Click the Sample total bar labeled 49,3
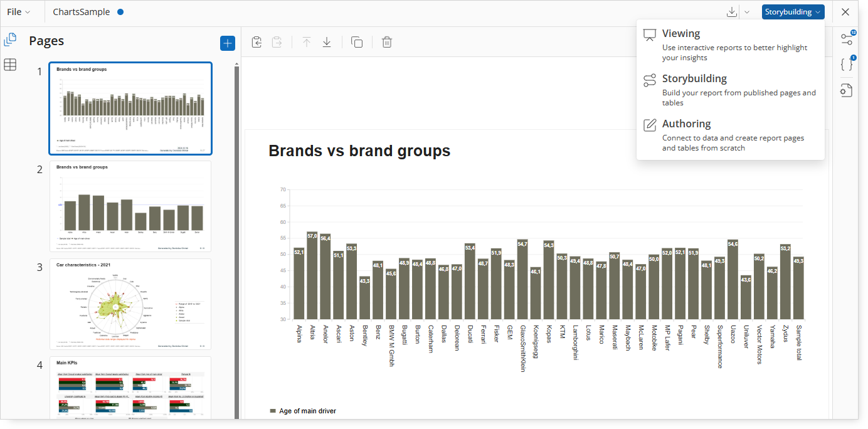 point(798,289)
